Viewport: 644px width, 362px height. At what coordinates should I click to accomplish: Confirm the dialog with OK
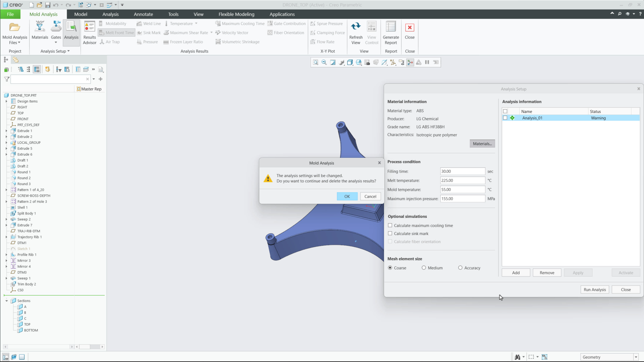click(347, 196)
